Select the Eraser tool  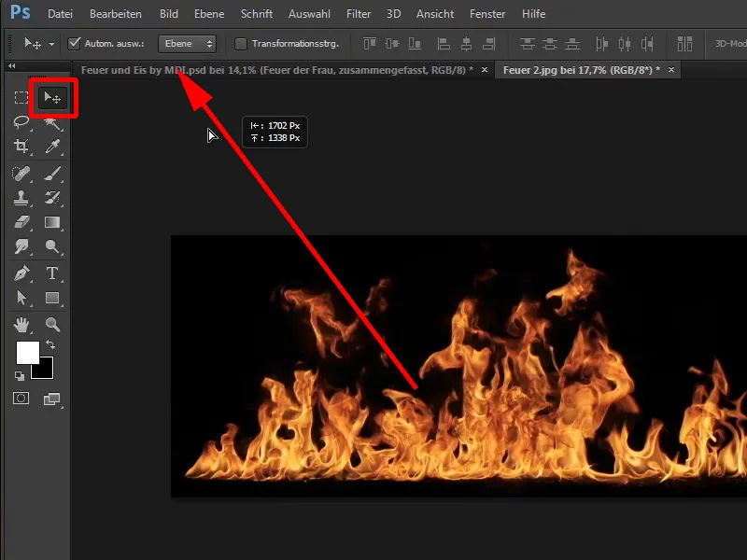[23, 222]
